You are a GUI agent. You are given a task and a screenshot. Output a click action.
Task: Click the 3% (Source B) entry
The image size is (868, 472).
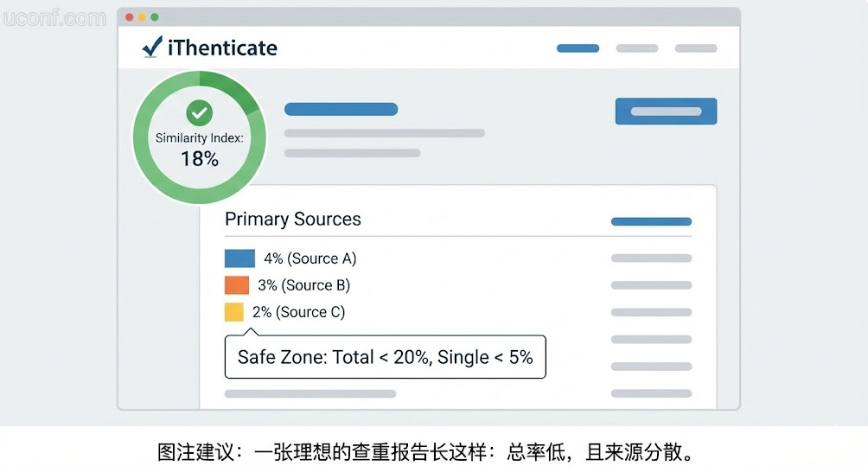[303, 285]
